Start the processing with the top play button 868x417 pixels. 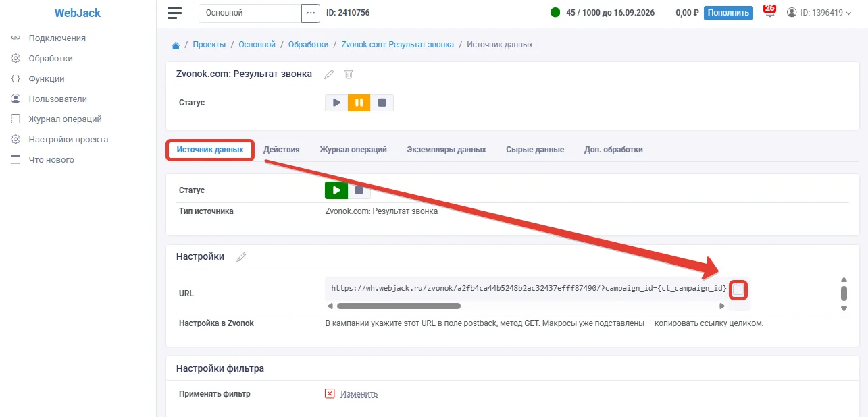coord(336,103)
